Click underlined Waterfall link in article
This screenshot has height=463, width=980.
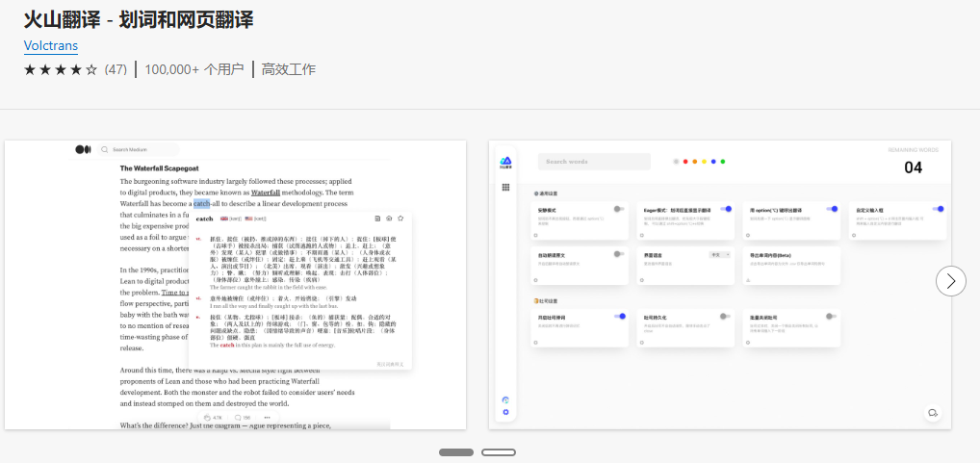[266, 193]
